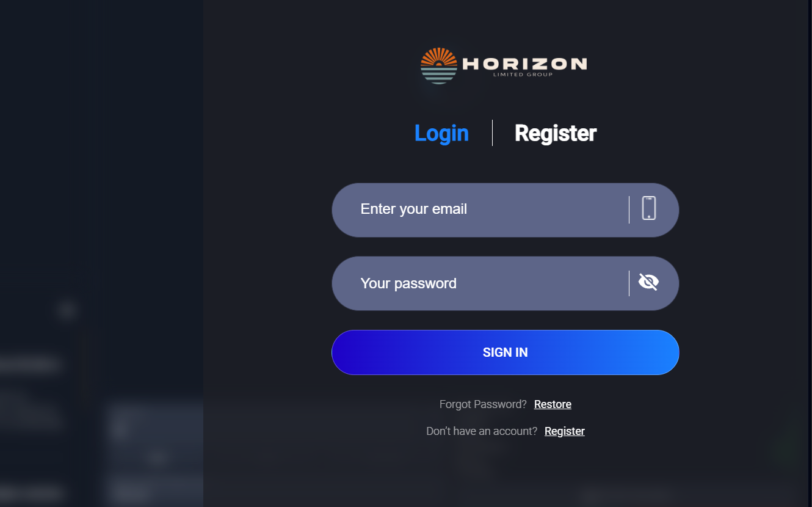Click the vertical separator beside phone icon
Screen dimensions: 812x507
click(629, 210)
